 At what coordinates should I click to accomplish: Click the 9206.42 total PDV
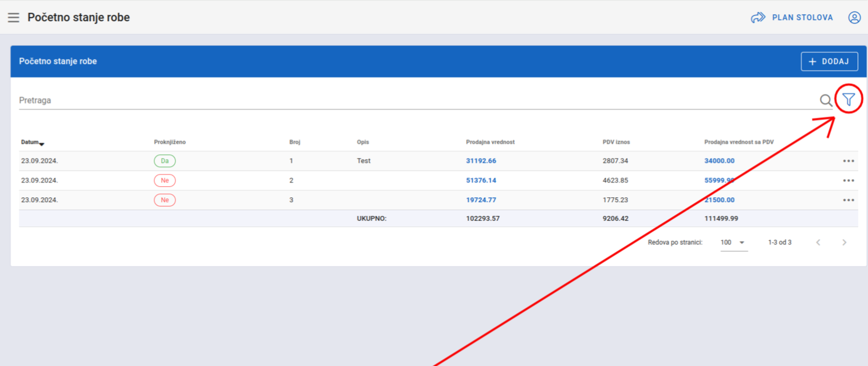615,219
